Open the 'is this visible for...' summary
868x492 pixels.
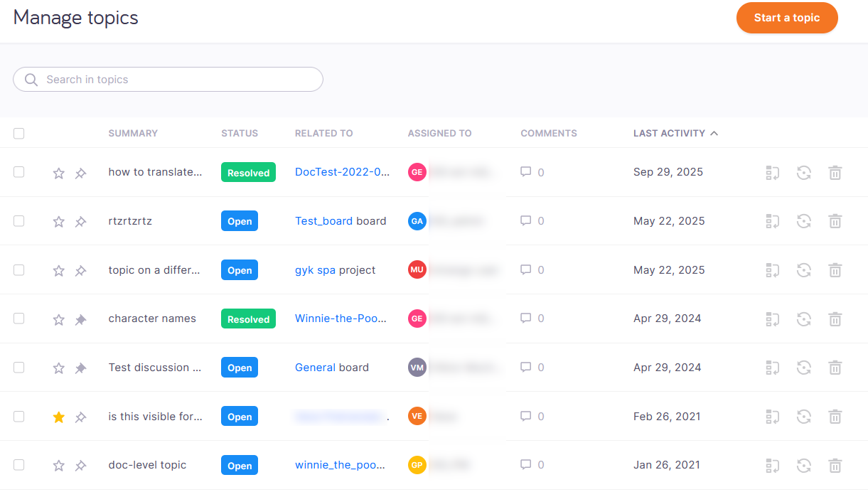(155, 417)
